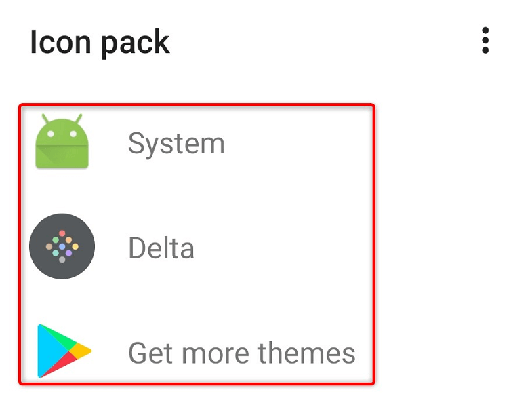Click the red dot atop Delta icon
The image size is (532, 407).
[62, 233]
